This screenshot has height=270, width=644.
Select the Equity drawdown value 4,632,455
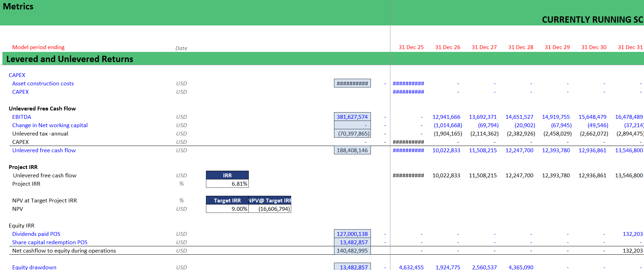(411, 267)
